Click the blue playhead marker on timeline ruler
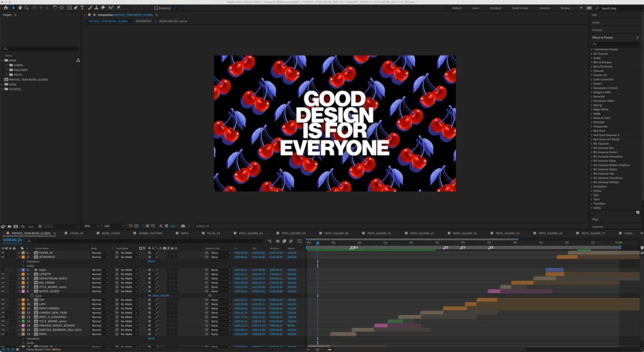Viewport: 644px width, 352px height. 318,244
